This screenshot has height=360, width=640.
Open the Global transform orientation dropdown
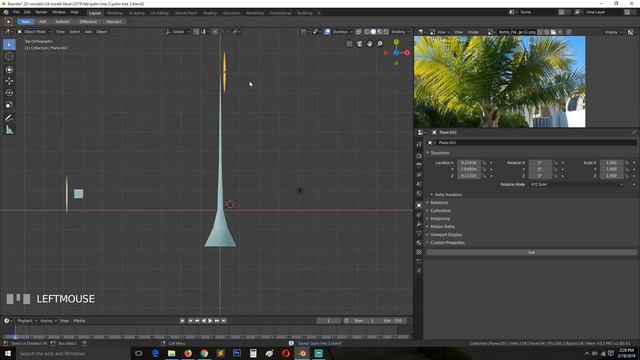[x=178, y=32]
